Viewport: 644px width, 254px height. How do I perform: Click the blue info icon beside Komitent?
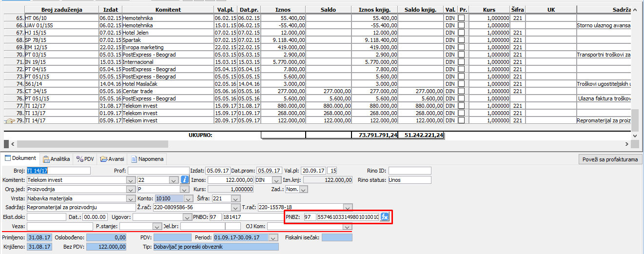pos(185,180)
